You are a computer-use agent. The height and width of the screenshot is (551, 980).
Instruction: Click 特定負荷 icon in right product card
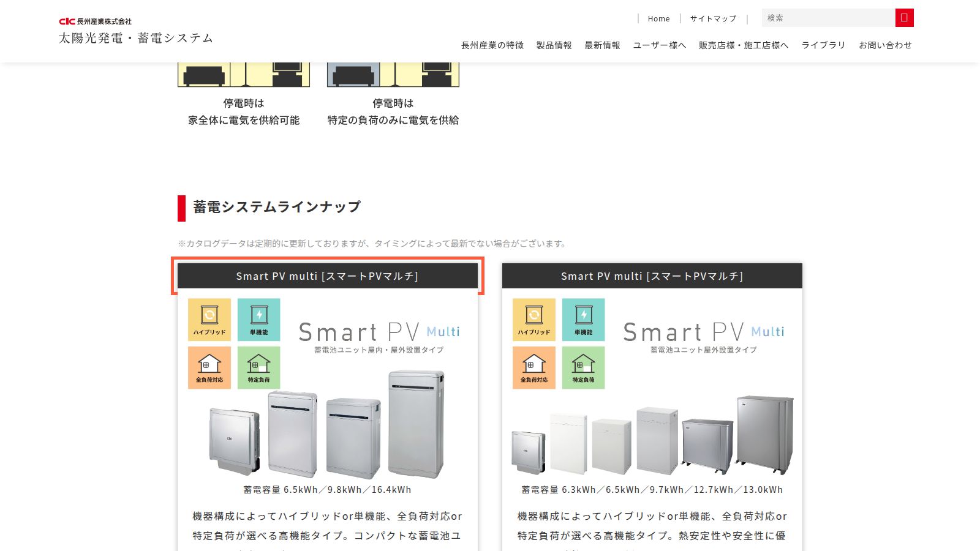[x=583, y=368]
